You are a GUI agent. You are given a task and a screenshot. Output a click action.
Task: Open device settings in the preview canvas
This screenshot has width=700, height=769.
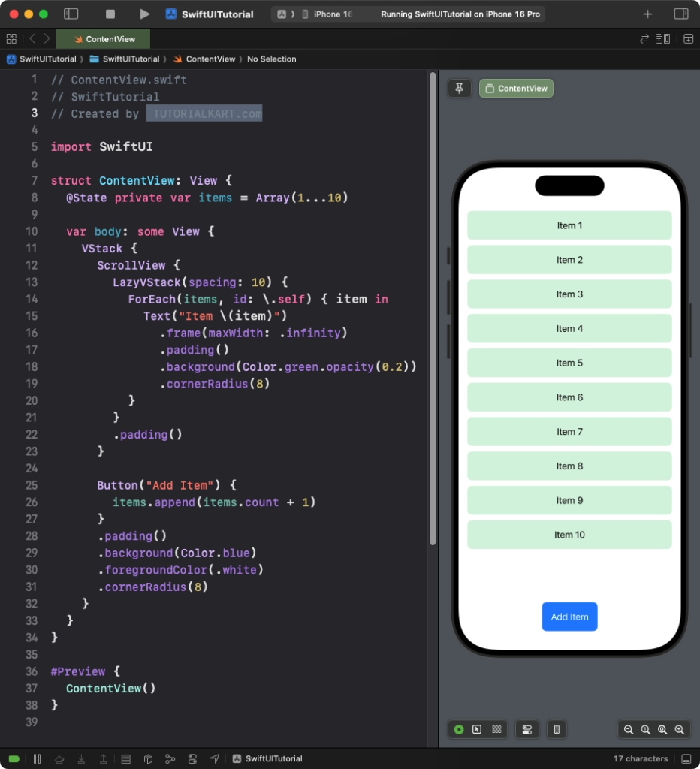pyautogui.click(x=527, y=729)
